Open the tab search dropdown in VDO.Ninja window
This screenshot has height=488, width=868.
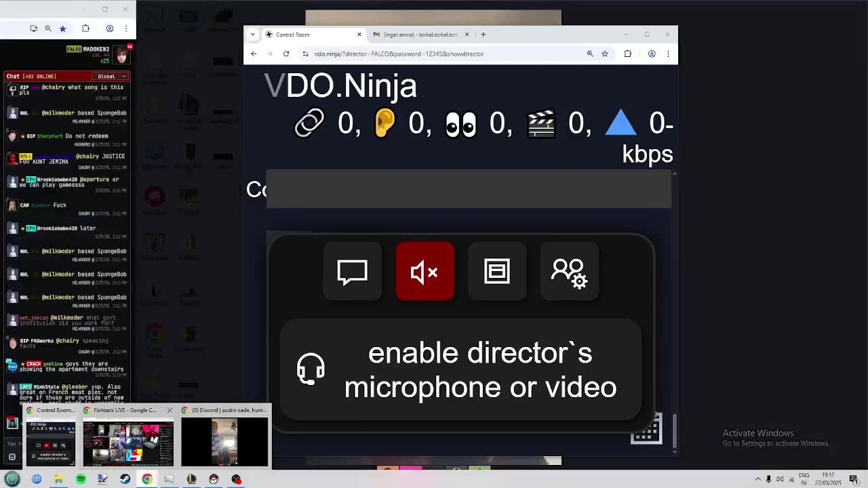pyautogui.click(x=252, y=35)
